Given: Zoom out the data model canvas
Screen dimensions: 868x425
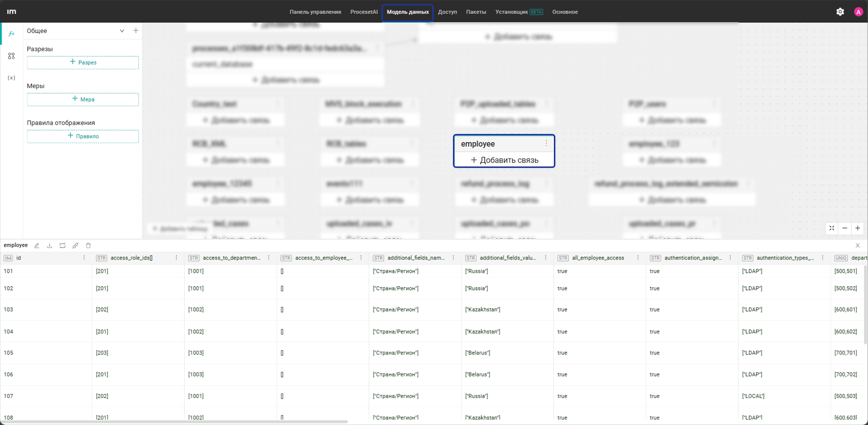Looking at the screenshot, I should tap(845, 228).
